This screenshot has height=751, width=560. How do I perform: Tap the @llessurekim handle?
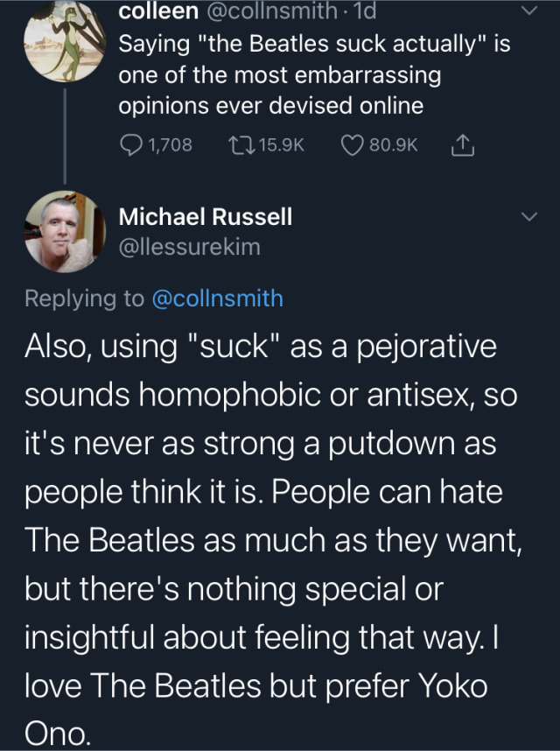[x=189, y=247]
